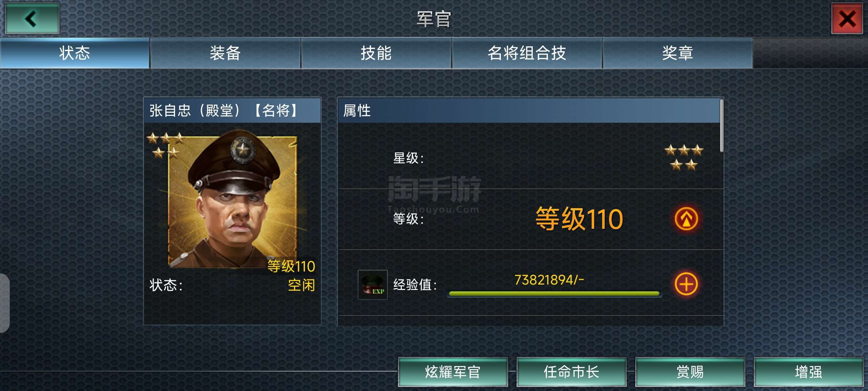The image size is (868, 391).
Task: Tap the gold stars on the officer portrait
Action: click(165, 146)
